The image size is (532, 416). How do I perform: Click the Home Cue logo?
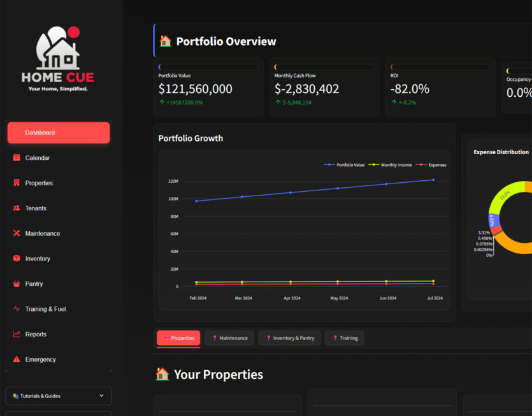click(x=58, y=59)
